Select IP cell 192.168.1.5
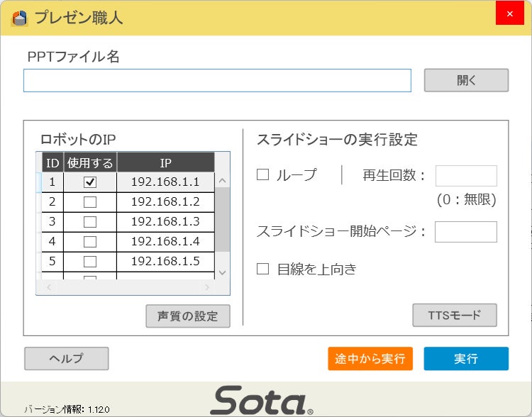The width and height of the screenshot is (532, 417). [165, 262]
